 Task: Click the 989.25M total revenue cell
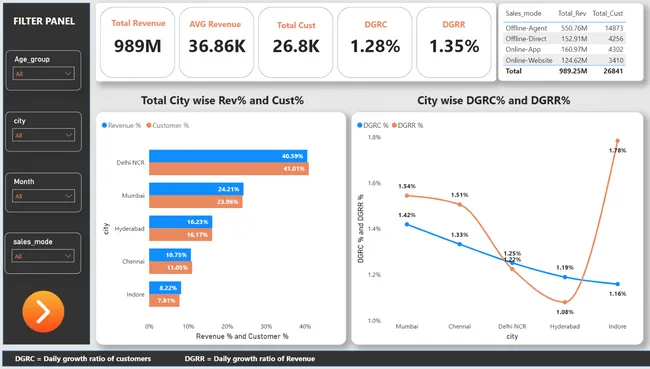[573, 71]
